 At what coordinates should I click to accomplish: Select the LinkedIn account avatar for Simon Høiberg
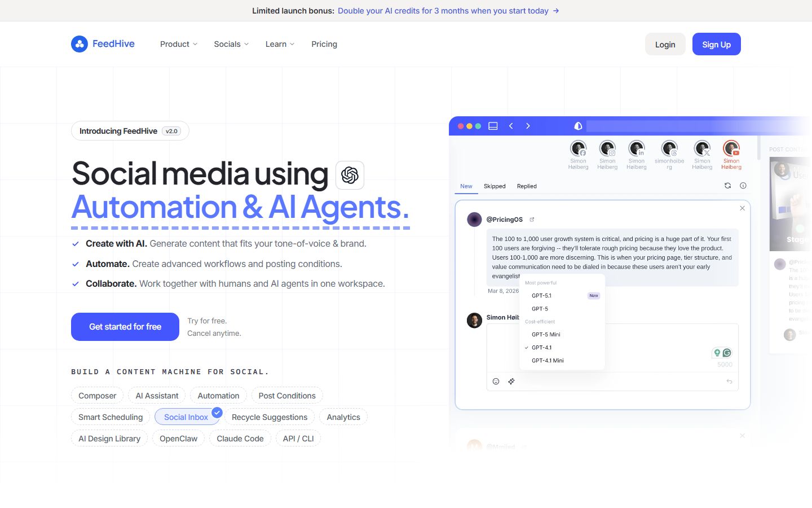click(637, 148)
